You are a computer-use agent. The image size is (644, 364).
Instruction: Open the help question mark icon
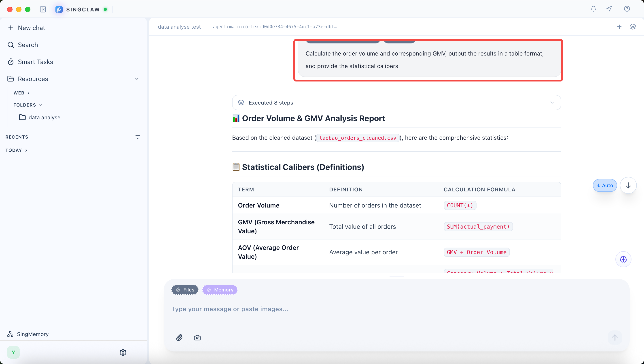click(627, 9)
